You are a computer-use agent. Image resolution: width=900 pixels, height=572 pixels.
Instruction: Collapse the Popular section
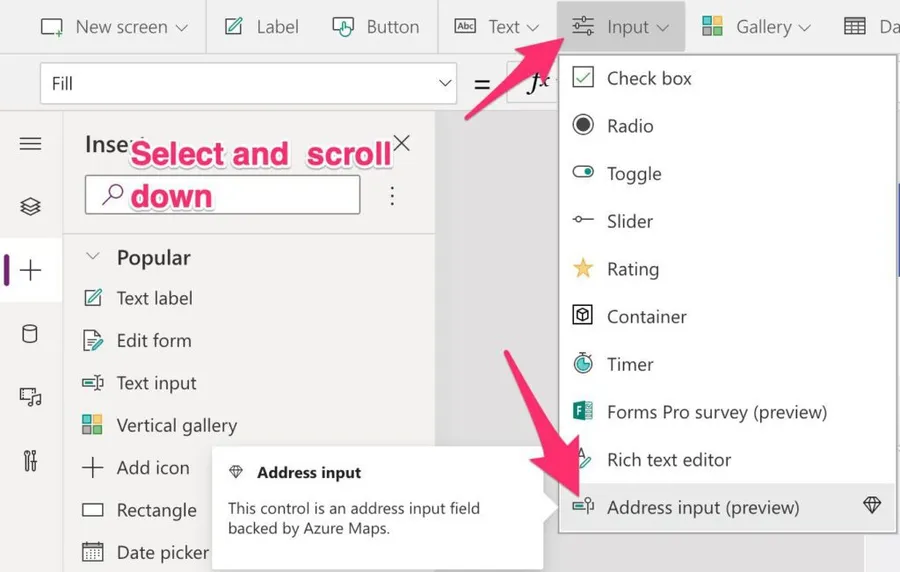coord(93,257)
